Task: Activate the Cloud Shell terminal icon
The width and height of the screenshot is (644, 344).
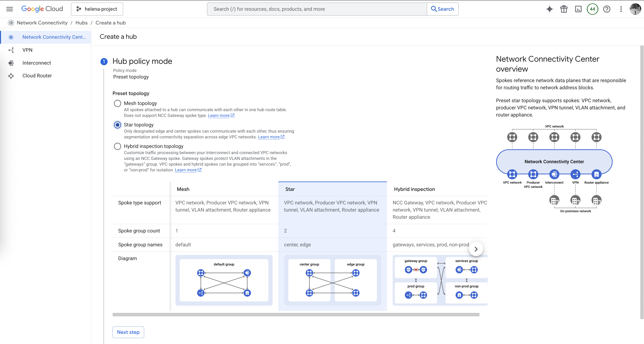Action: click(578, 9)
